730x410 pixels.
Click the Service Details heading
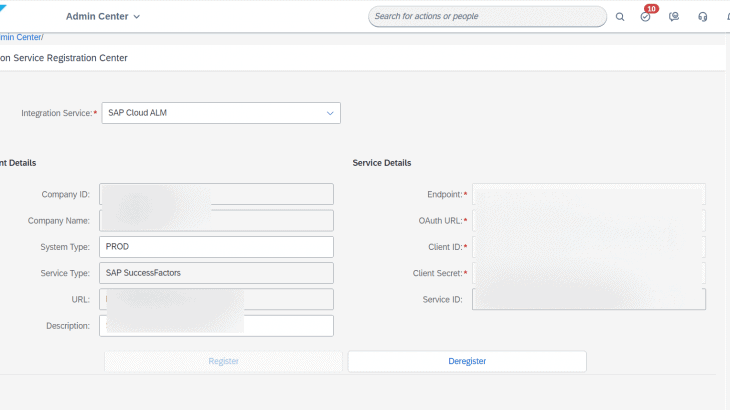point(382,163)
